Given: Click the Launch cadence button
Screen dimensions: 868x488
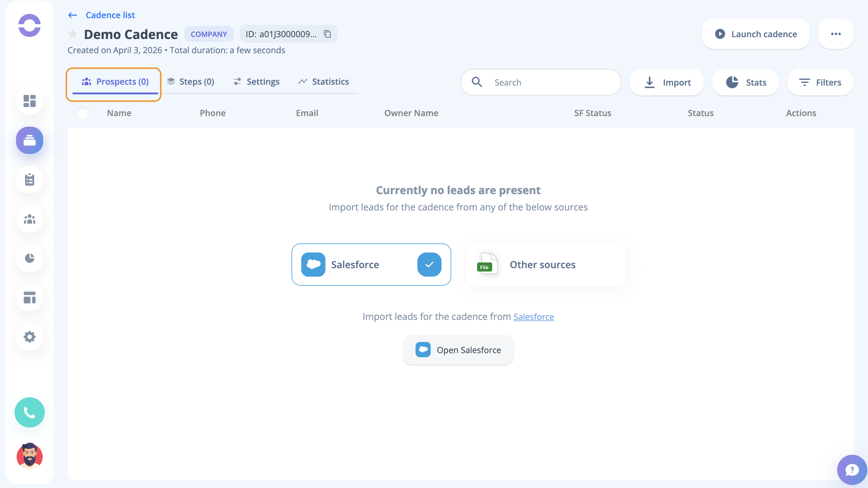Looking at the screenshot, I should pyautogui.click(x=756, y=34).
